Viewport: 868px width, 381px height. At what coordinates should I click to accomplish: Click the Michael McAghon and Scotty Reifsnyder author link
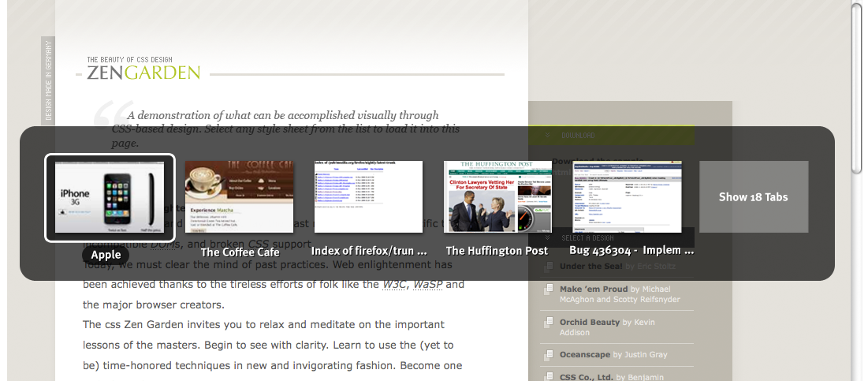(x=620, y=294)
